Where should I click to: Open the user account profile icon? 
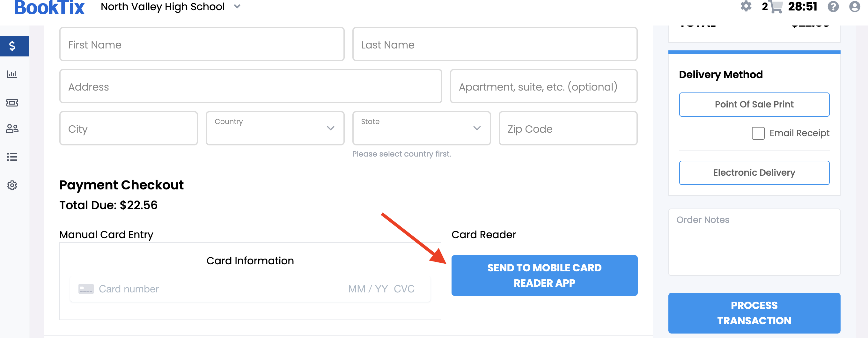[855, 6]
